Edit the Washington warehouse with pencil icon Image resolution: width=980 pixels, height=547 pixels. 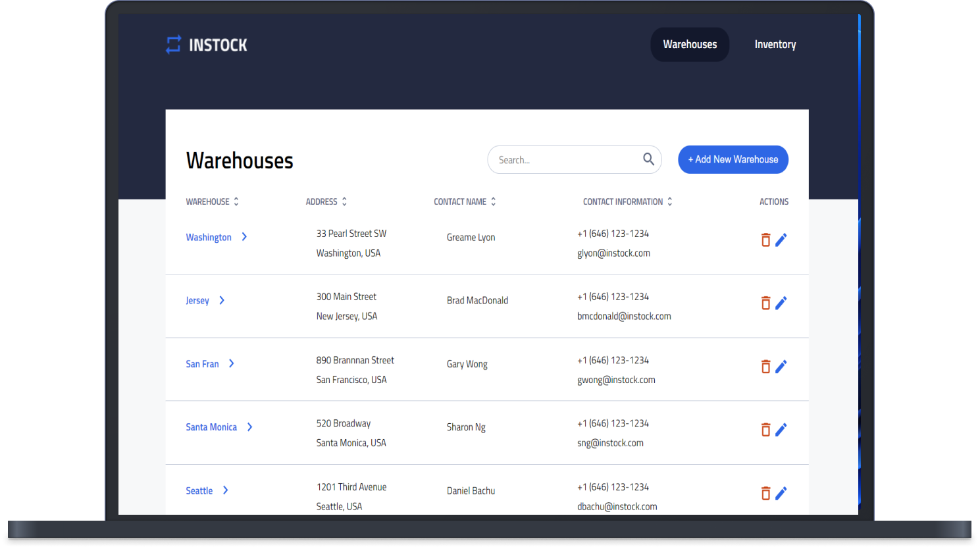pyautogui.click(x=781, y=240)
